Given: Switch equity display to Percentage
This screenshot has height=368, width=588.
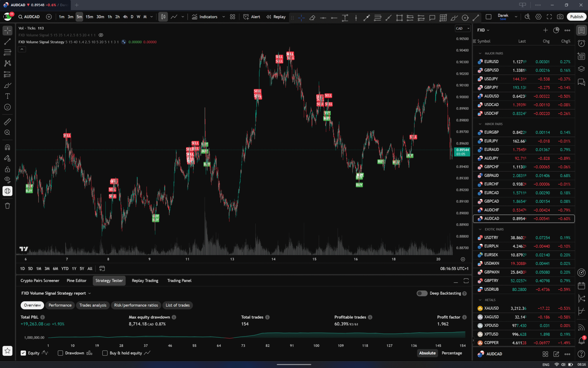Looking at the screenshot, I should pyautogui.click(x=452, y=353).
